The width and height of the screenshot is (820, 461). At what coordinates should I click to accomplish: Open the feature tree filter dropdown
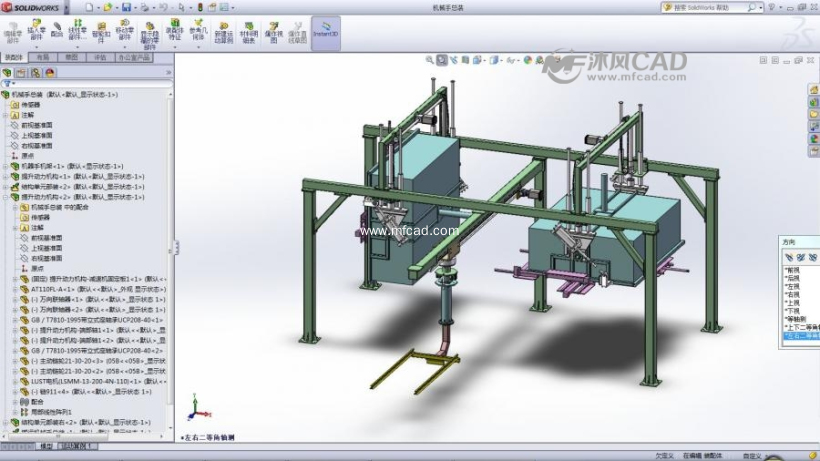click(10, 84)
